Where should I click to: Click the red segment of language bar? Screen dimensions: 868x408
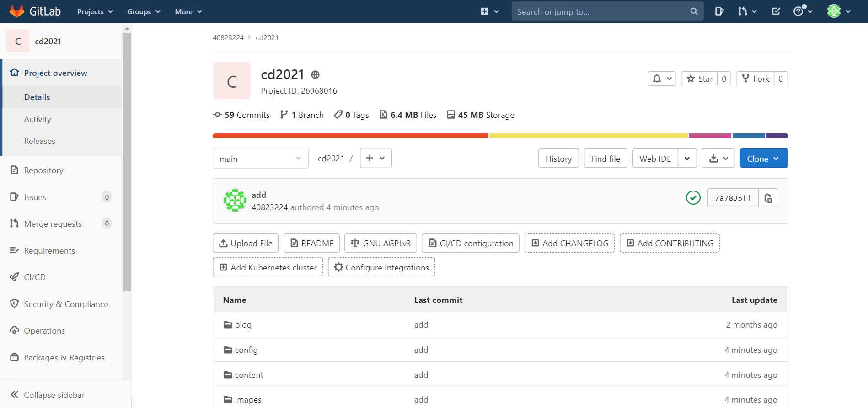pos(350,136)
